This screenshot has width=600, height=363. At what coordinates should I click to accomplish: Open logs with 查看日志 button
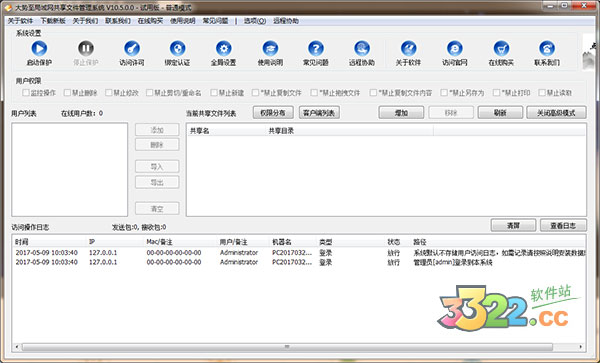tap(563, 225)
